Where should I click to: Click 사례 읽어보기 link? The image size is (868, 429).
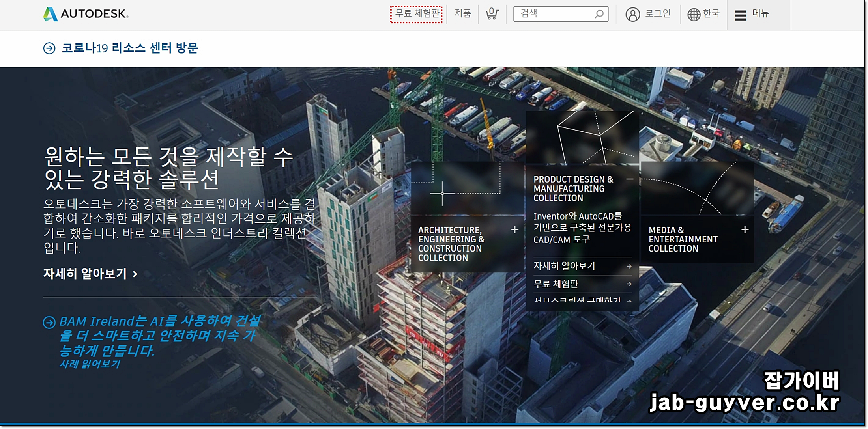point(90,364)
